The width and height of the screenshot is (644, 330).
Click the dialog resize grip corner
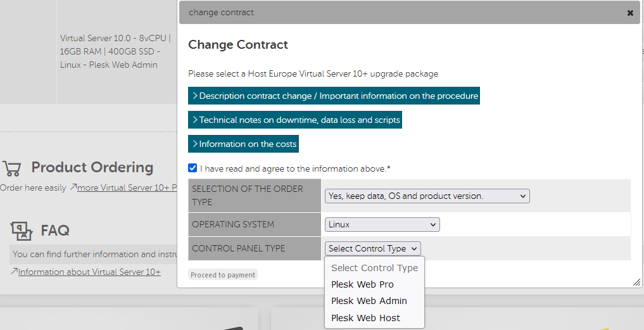coord(636,282)
